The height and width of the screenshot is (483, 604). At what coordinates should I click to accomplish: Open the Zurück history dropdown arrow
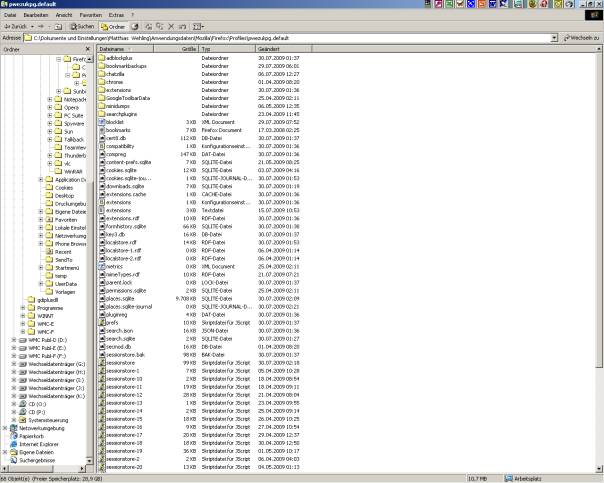tap(32, 27)
